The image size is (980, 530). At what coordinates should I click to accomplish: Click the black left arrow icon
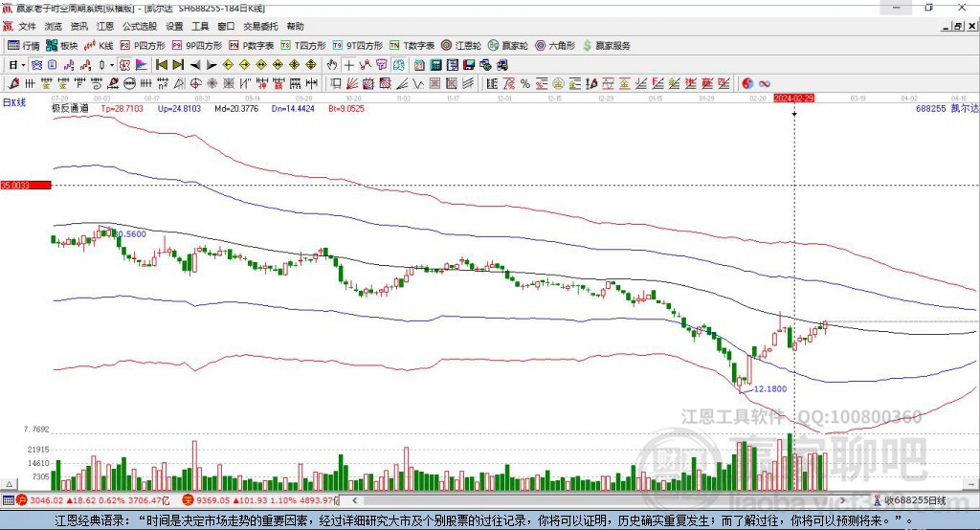click(195, 65)
